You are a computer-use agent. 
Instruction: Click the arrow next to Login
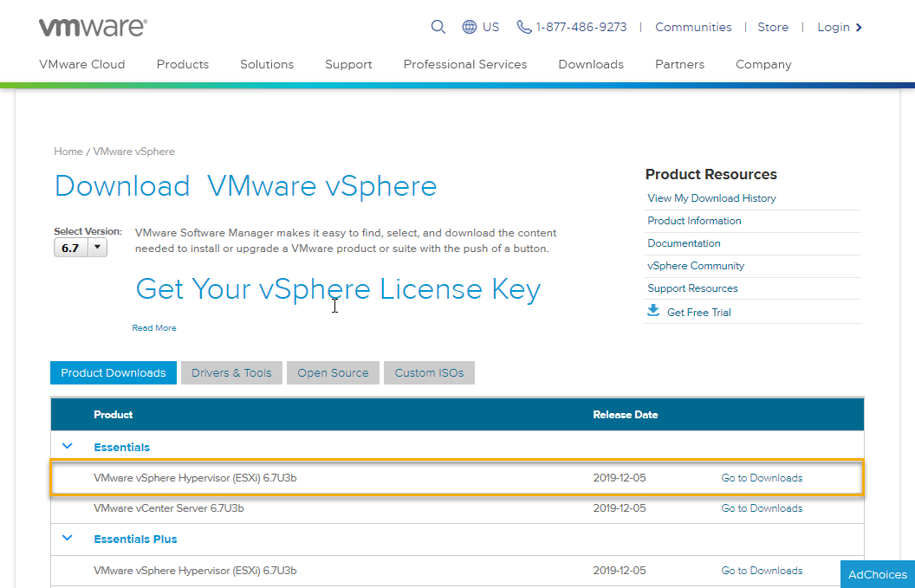[x=859, y=28]
